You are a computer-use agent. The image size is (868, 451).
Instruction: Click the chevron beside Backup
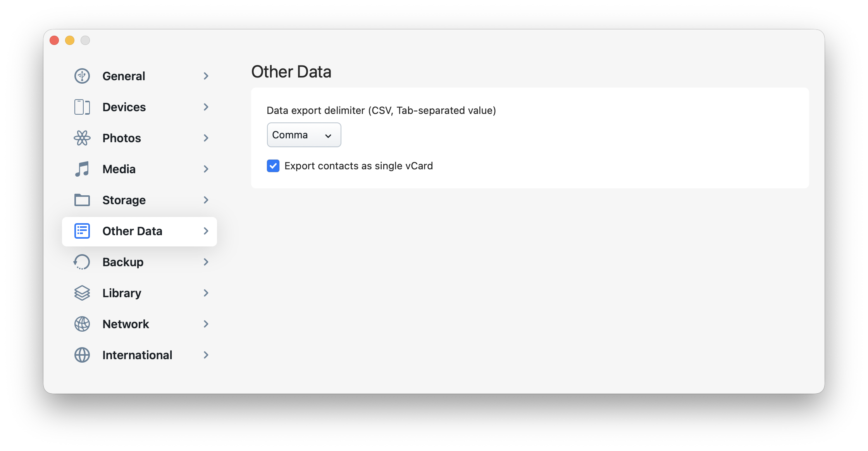click(206, 262)
